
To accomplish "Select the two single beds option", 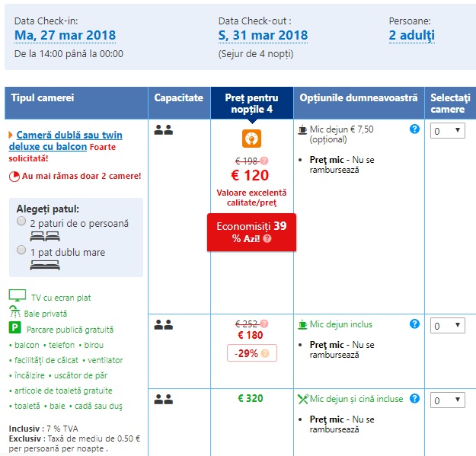I will pyautogui.click(x=21, y=222).
